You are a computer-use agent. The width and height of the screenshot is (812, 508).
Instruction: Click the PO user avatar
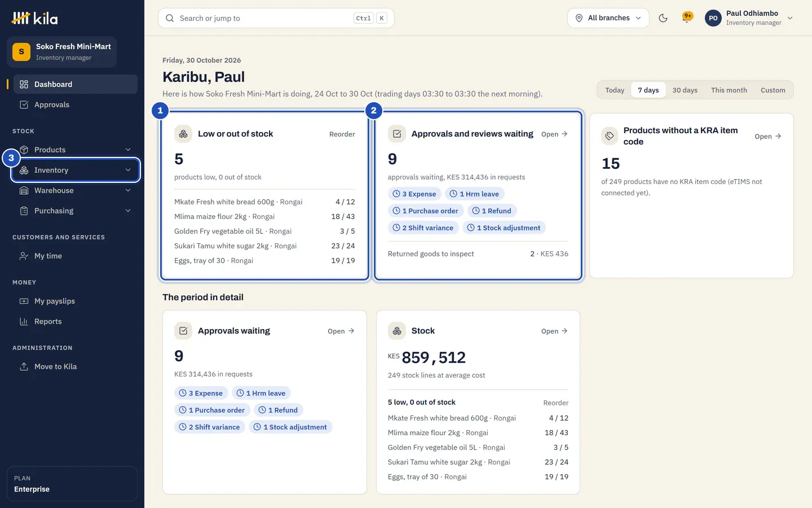[x=713, y=18]
